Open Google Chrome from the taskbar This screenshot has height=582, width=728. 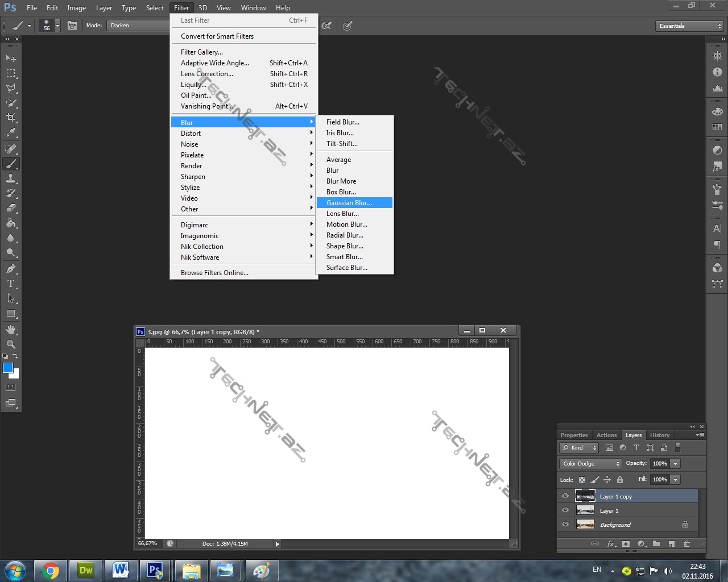[51, 570]
